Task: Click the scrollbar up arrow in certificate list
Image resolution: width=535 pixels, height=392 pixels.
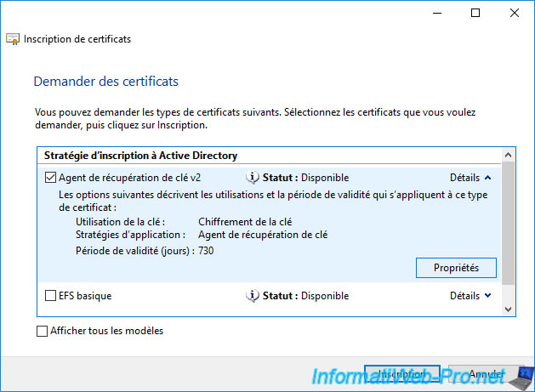Action: coord(509,156)
